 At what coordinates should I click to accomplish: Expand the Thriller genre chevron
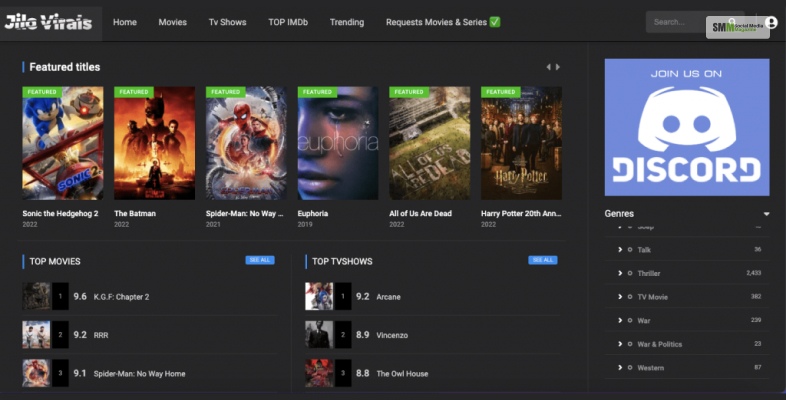tap(620, 273)
